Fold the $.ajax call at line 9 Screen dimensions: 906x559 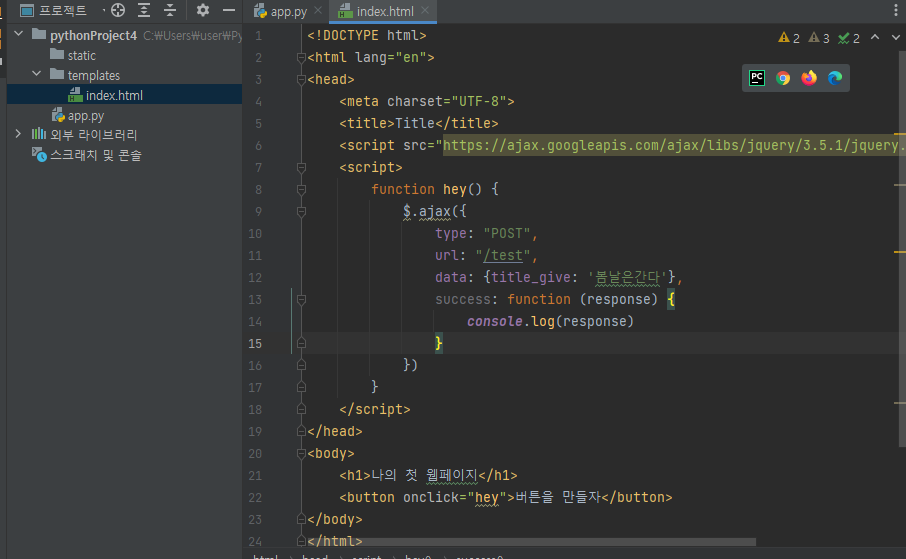pos(301,212)
